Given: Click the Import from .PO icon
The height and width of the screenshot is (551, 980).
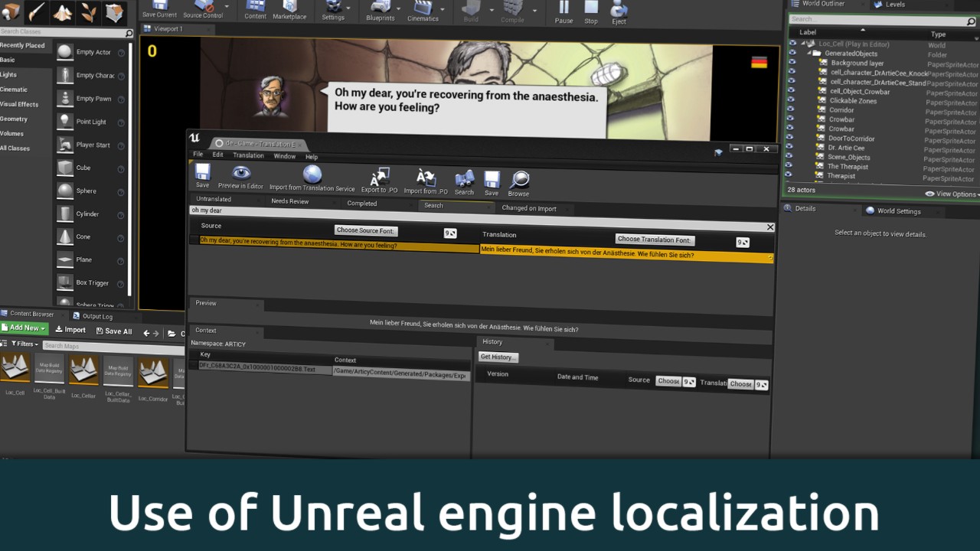Looking at the screenshot, I should point(426,178).
